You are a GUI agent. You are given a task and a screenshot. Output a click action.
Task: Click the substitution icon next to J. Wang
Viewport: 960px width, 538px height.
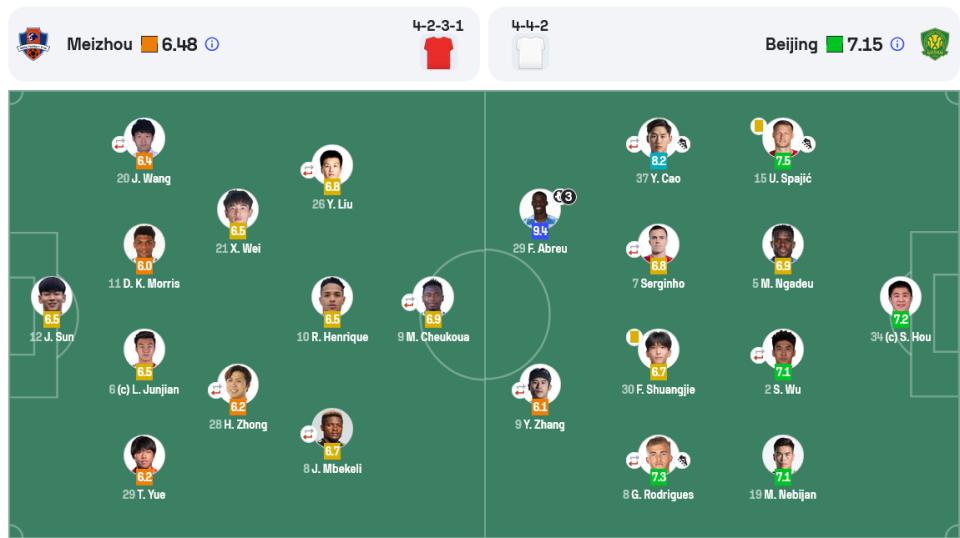(119, 144)
